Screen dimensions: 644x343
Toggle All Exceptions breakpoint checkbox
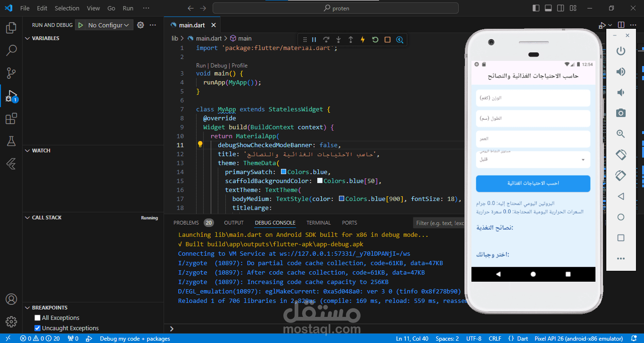click(38, 318)
